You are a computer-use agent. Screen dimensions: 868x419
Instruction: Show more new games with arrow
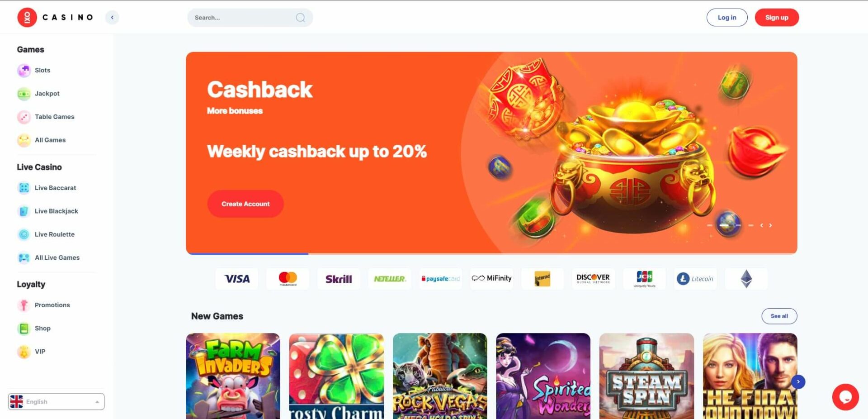(x=798, y=382)
